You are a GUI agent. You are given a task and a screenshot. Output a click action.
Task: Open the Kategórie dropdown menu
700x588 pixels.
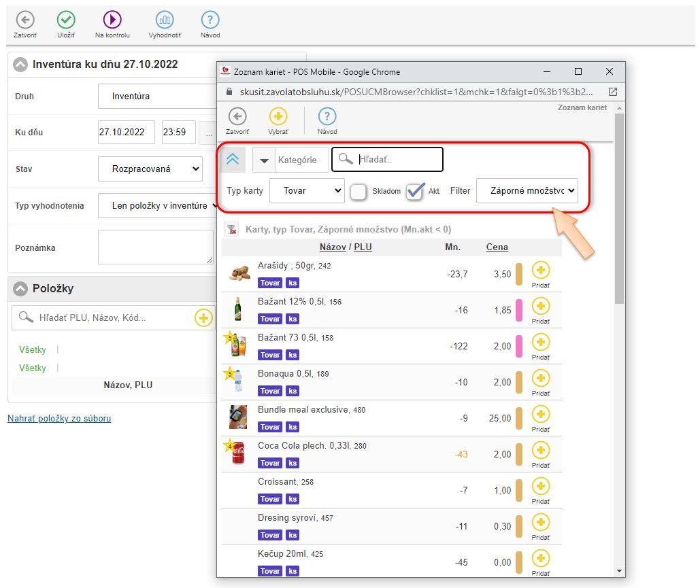(290, 160)
